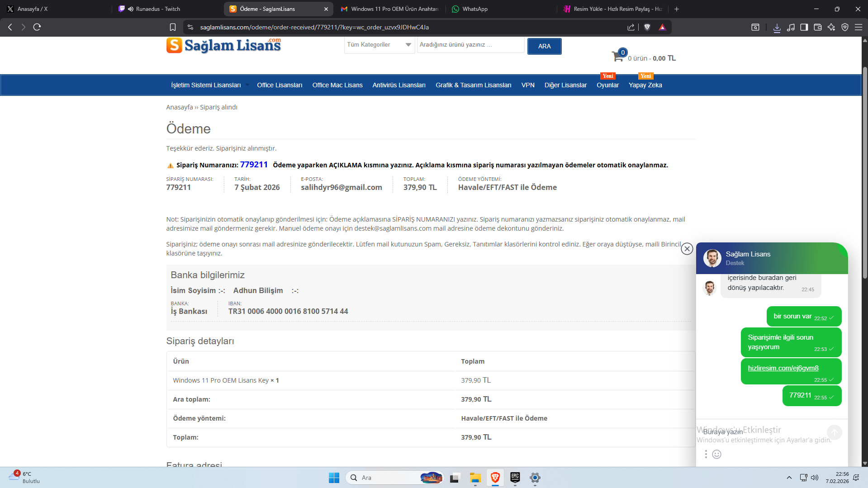Open the Oyunlar menu item

(607, 85)
